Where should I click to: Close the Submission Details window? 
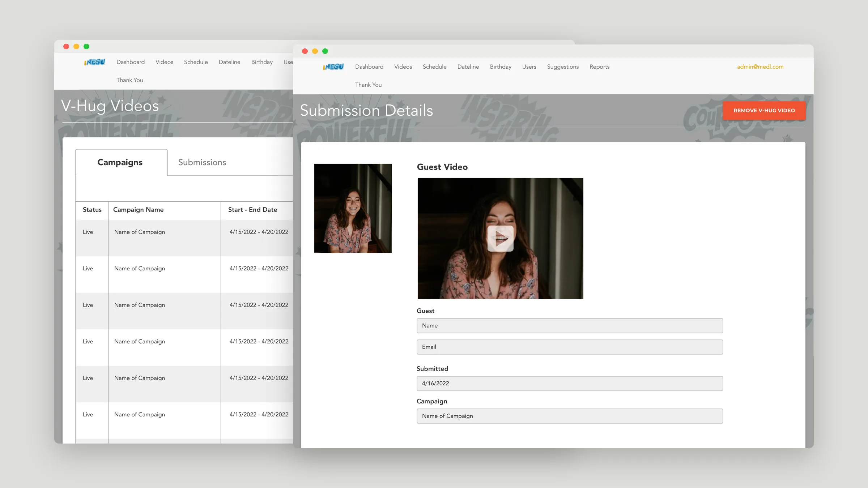pos(305,51)
